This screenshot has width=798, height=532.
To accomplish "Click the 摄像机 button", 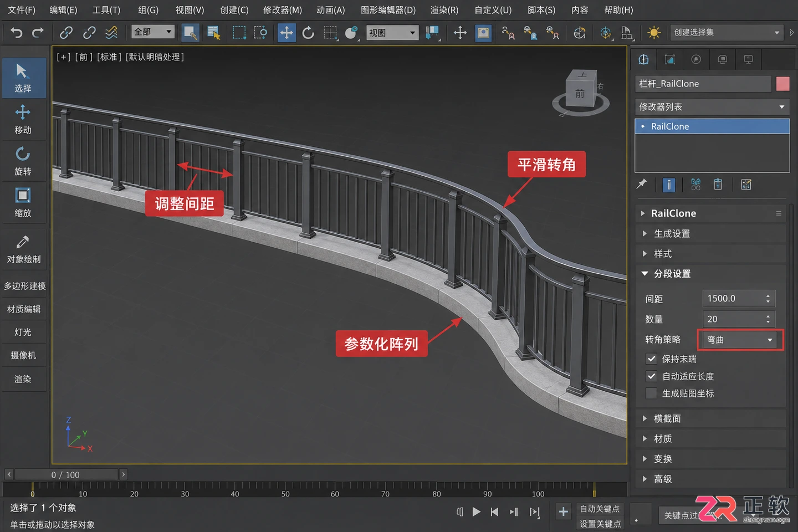I will pos(23,355).
